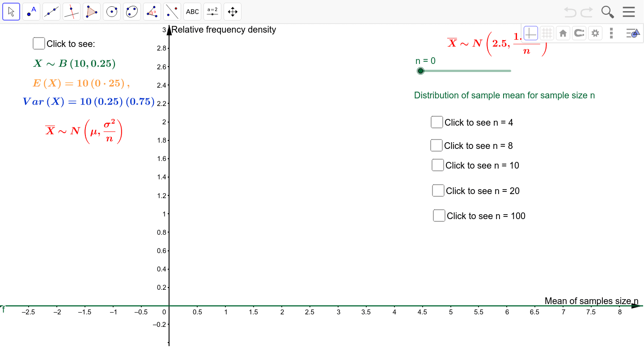
Task: Select the ABC Text tool
Action: pos(192,12)
